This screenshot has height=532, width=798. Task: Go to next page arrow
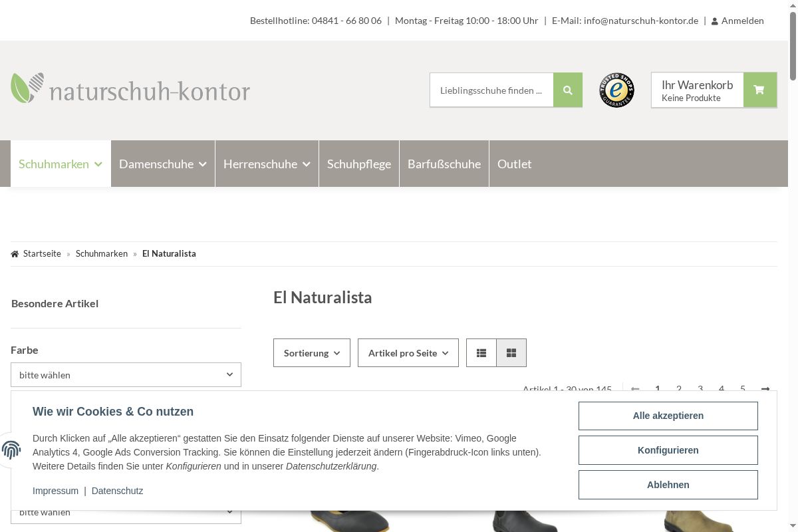pyautogui.click(x=765, y=389)
